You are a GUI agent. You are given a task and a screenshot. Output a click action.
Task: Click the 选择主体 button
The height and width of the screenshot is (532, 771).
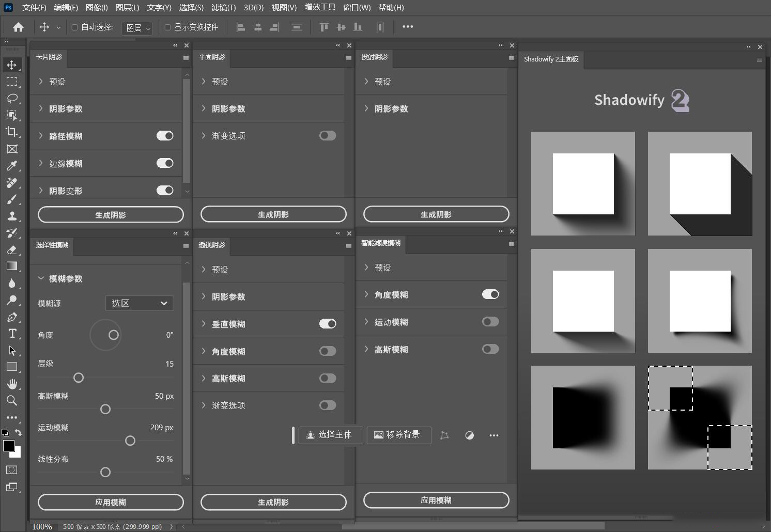tap(330, 435)
